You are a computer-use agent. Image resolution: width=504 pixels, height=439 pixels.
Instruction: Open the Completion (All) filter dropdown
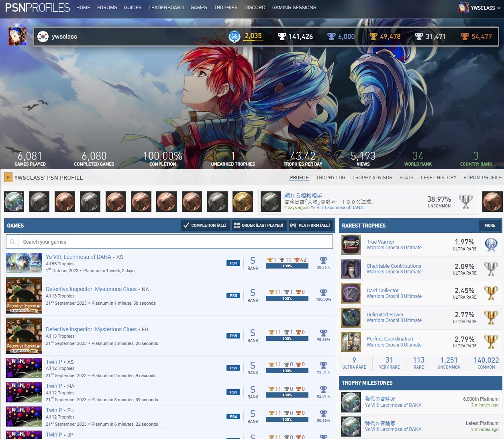tap(205, 226)
